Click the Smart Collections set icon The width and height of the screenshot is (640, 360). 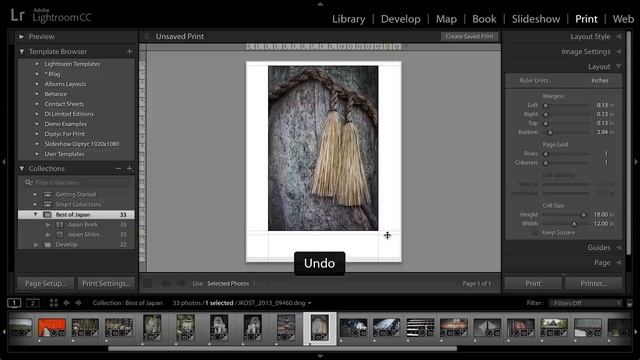point(47,204)
